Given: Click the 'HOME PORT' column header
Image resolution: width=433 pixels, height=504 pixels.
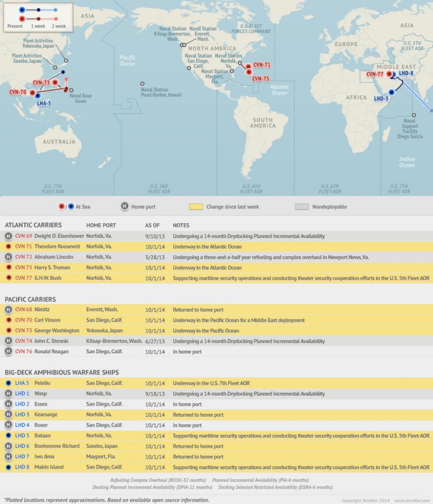Looking at the screenshot, I should click(101, 225).
